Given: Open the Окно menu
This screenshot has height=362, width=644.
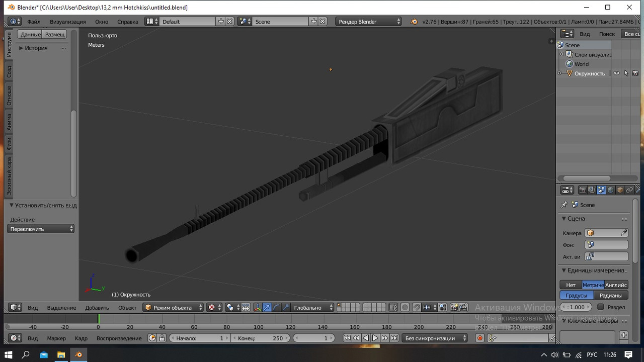Looking at the screenshot, I should coord(102,22).
